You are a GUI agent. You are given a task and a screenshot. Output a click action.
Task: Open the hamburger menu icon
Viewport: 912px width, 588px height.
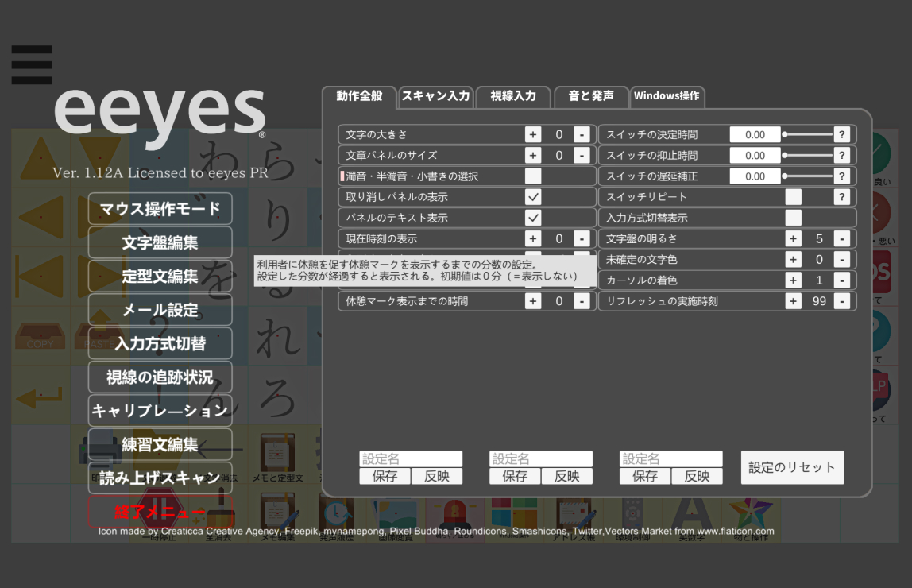(32, 64)
